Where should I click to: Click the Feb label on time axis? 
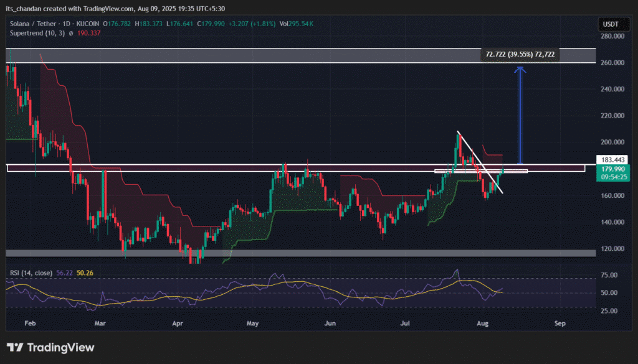pos(27,324)
